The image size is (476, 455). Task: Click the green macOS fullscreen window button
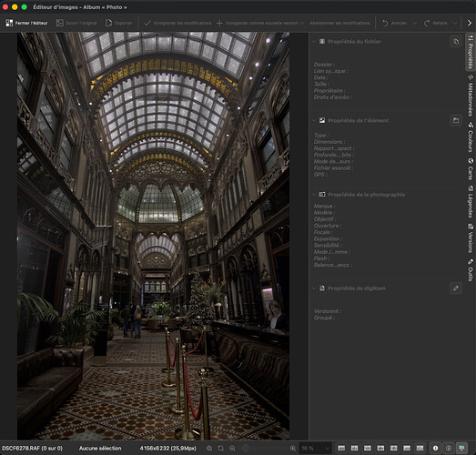[24, 7]
